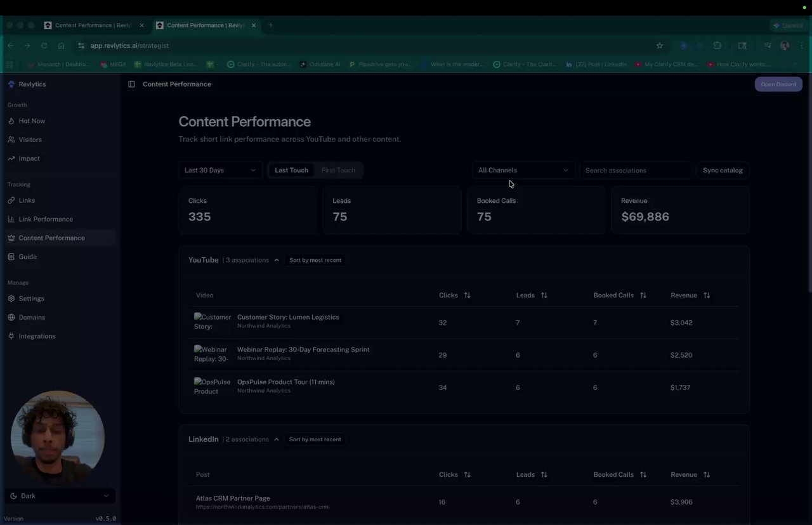Reload the page in the browser
The height and width of the screenshot is (525, 812).
point(44,46)
